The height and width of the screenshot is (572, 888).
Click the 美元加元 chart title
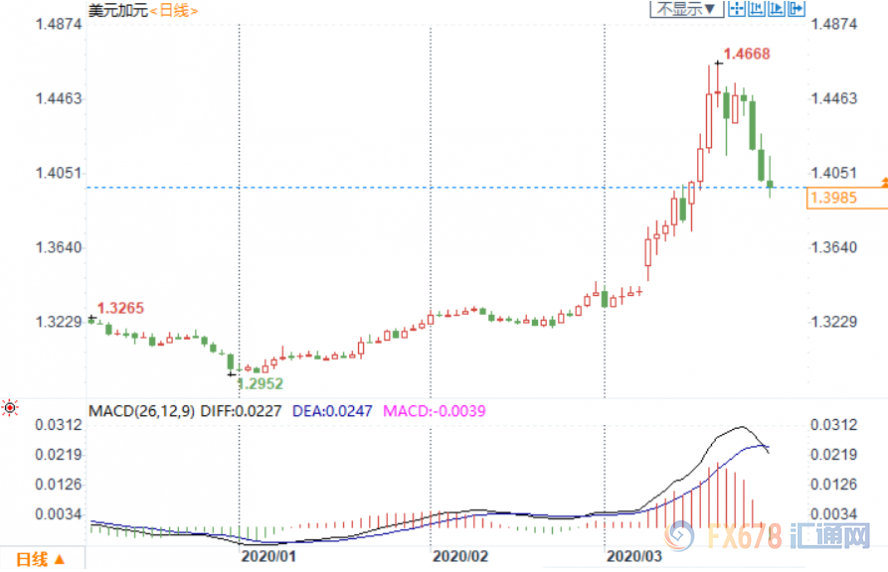click(118, 10)
